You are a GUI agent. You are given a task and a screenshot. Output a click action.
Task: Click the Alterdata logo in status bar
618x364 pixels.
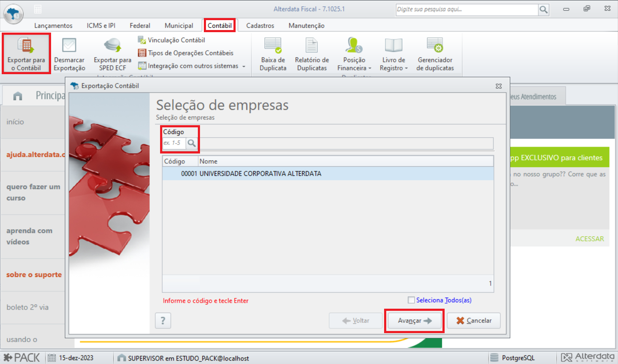pos(588,358)
